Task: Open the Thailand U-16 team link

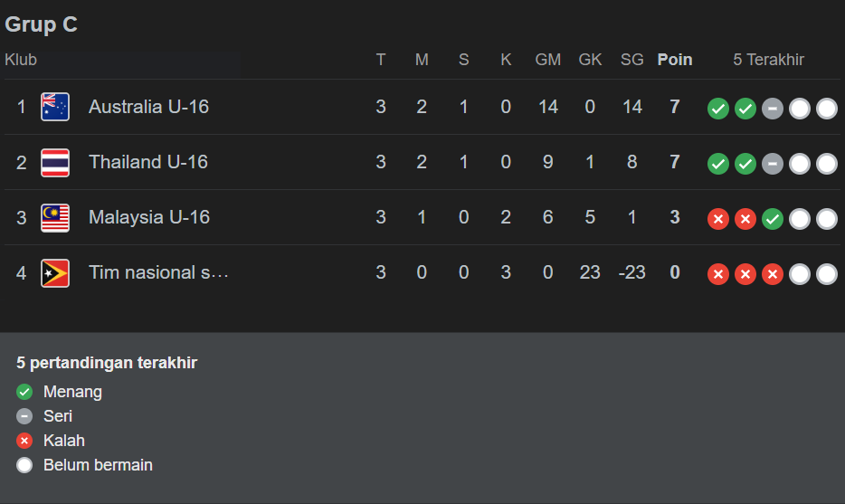Action: [148, 162]
